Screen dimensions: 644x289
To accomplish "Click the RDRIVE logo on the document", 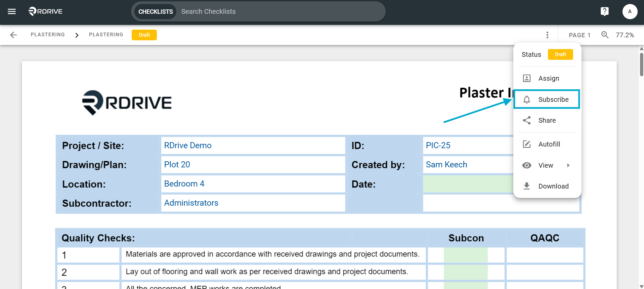I will [x=127, y=102].
